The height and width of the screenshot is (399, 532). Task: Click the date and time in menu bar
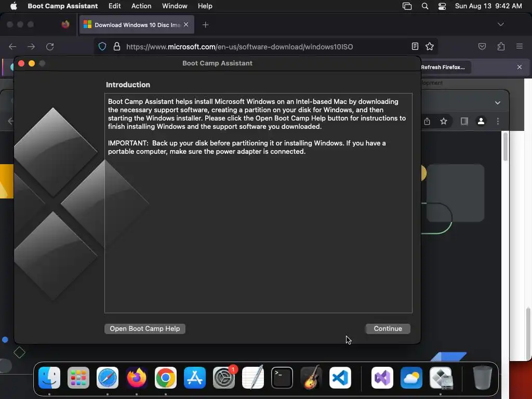488,6
